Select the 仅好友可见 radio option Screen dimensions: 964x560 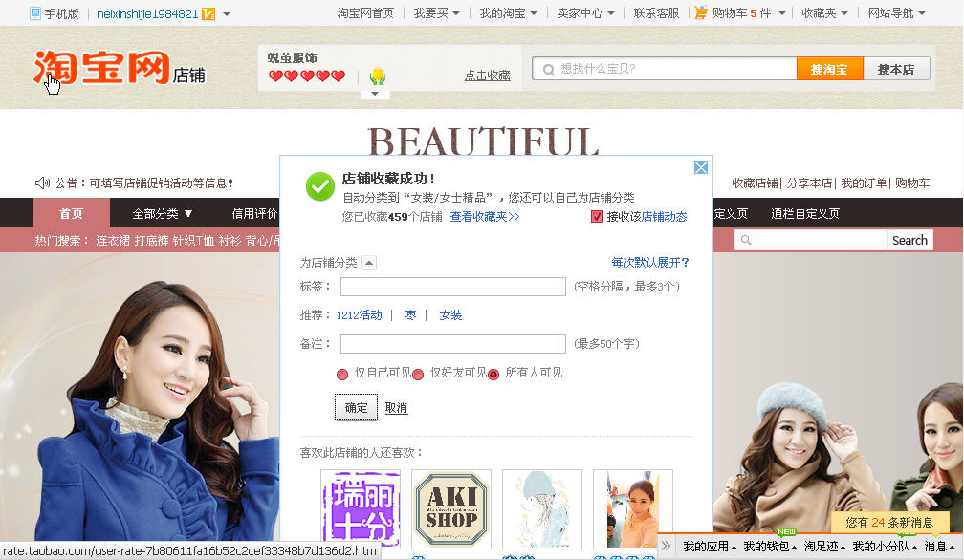click(418, 374)
